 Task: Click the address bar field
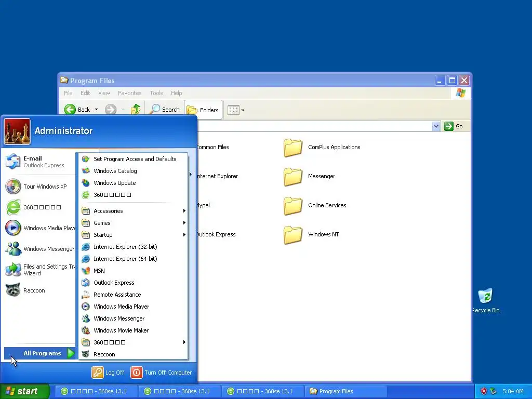pos(314,126)
